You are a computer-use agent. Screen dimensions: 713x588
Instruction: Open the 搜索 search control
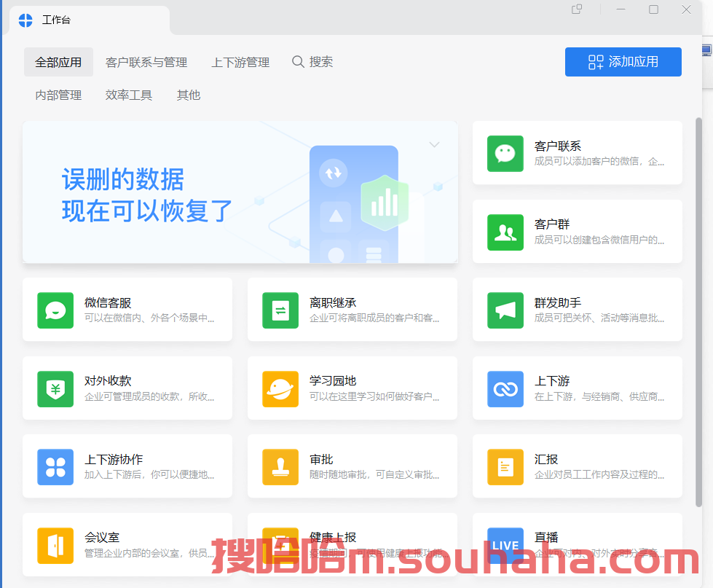[x=312, y=62]
